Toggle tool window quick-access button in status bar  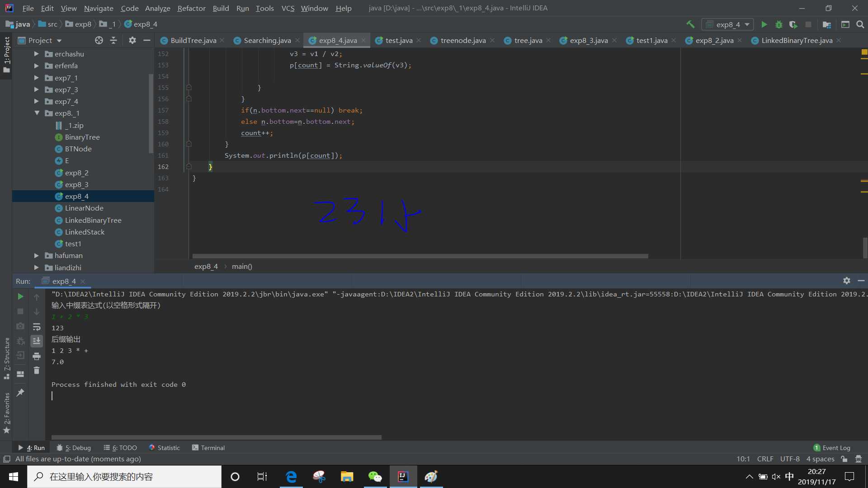(x=7, y=459)
